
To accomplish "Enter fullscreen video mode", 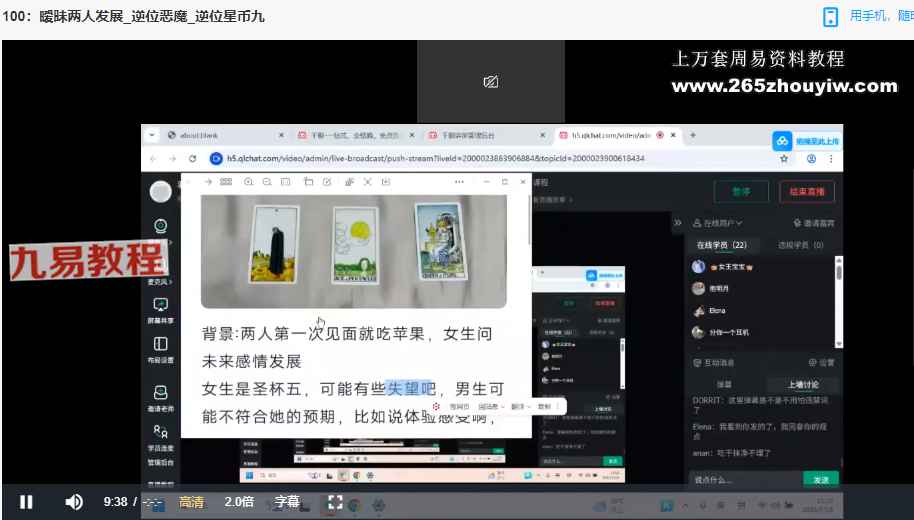I will (x=335, y=502).
